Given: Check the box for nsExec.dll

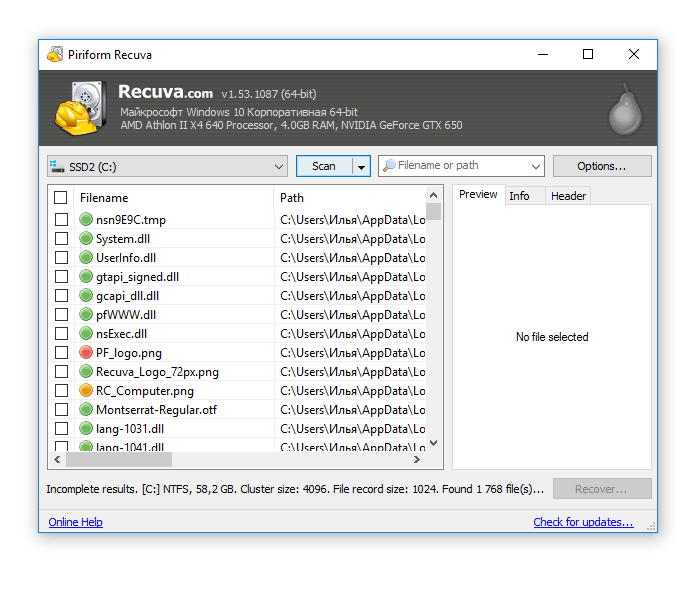Looking at the screenshot, I should (x=61, y=333).
